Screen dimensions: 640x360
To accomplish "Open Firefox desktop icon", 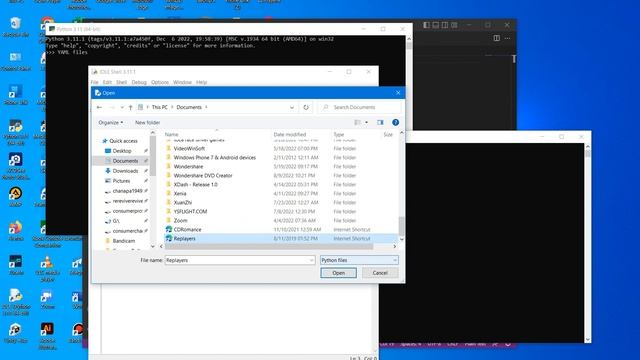I will click(x=16, y=231).
